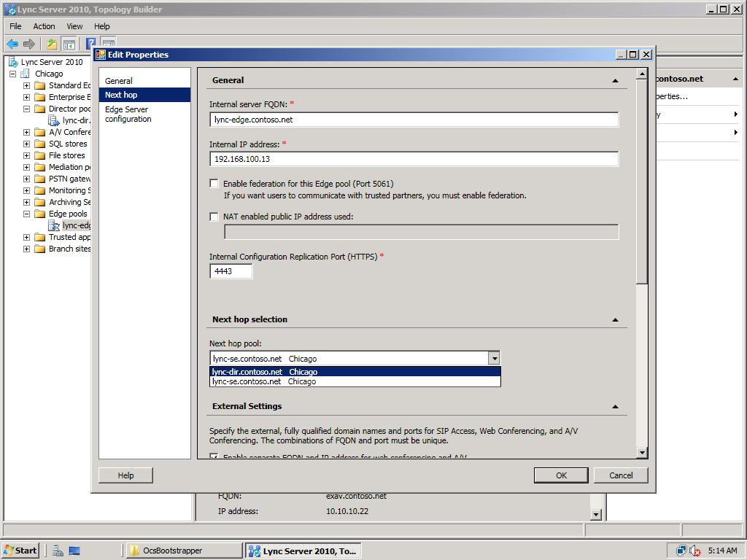This screenshot has width=747, height=560.
Task: Open the View menu
Action: click(74, 26)
